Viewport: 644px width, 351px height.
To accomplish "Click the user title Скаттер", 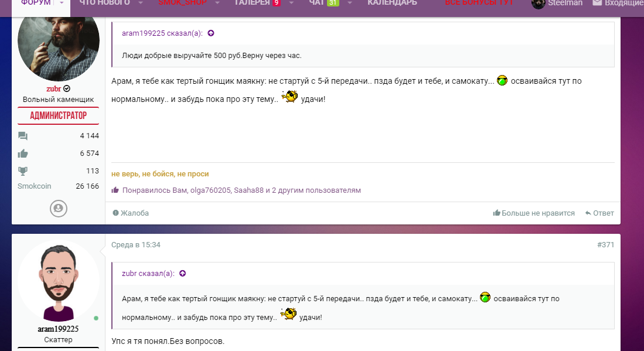I will pos(59,339).
